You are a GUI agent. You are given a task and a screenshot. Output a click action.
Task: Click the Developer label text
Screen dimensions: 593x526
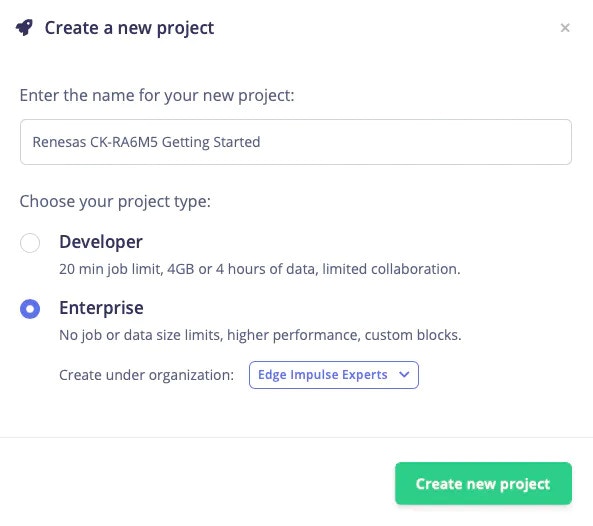pyautogui.click(x=101, y=242)
